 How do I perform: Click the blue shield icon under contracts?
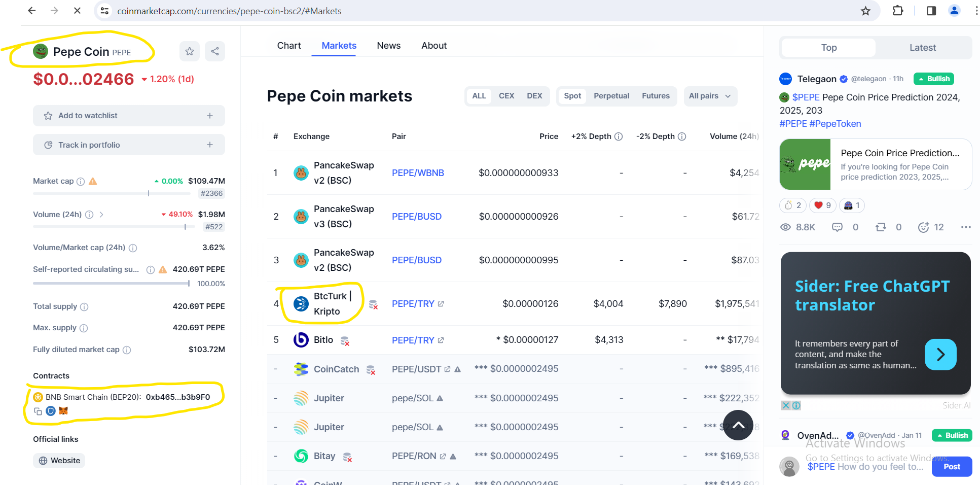tap(51, 411)
